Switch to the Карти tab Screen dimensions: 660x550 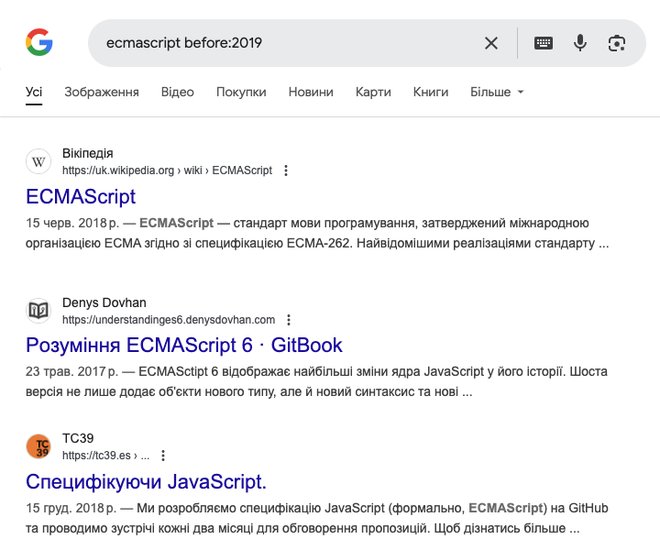(373, 92)
